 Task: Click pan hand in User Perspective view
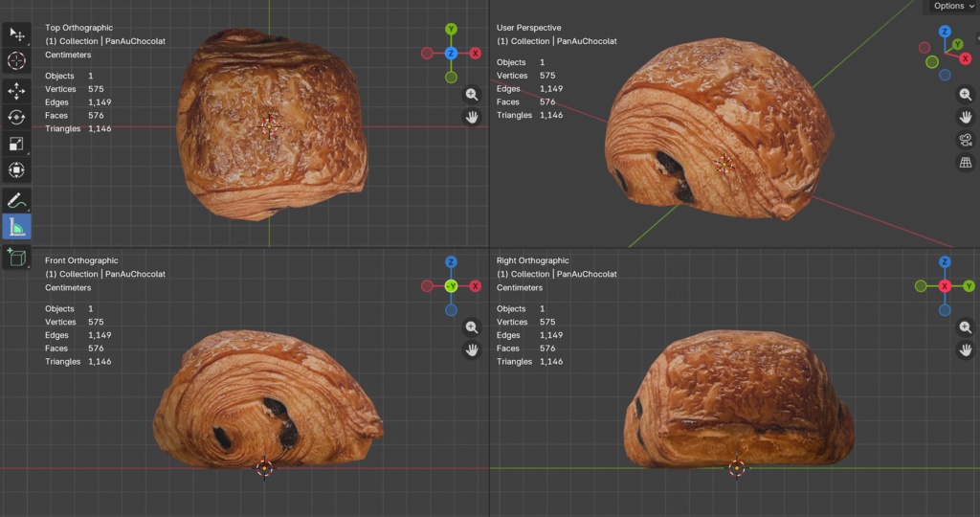966,117
